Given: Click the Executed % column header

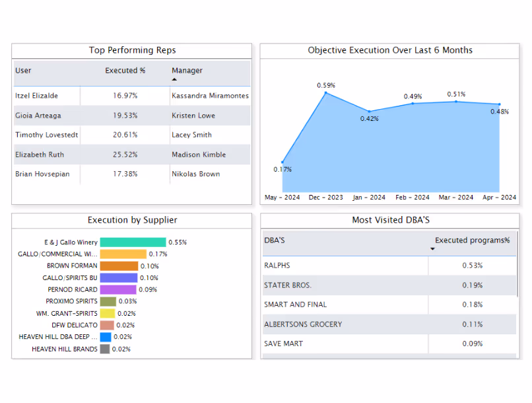Looking at the screenshot, I should coord(125,71).
